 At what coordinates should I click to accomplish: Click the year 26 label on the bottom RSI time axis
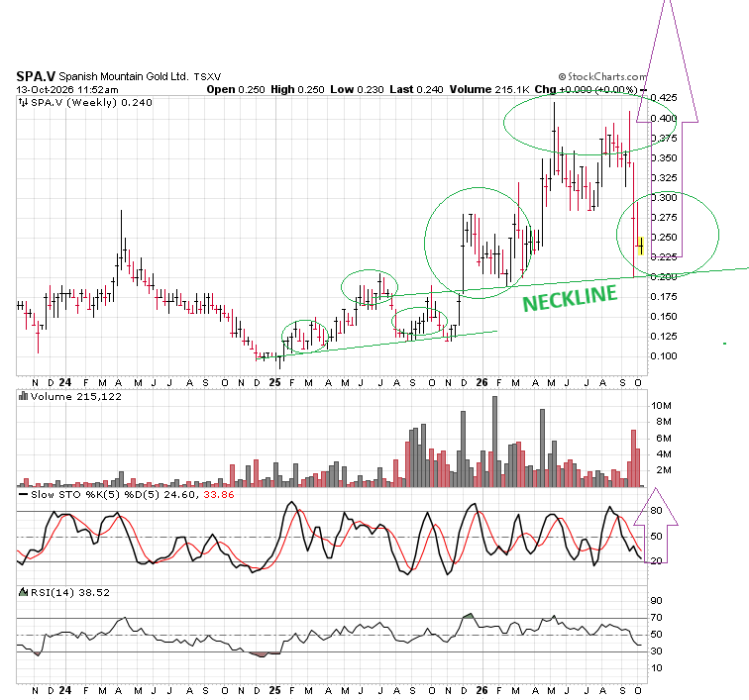click(x=481, y=690)
